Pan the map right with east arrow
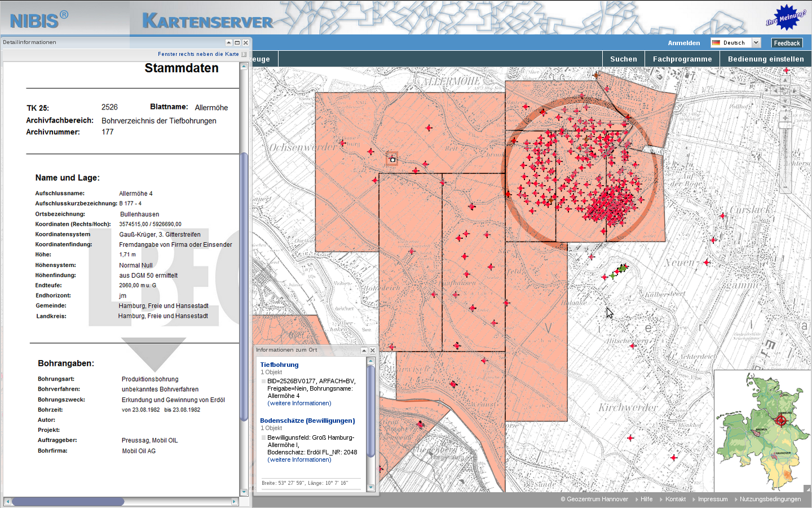This screenshot has width=812, height=508. [795, 90]
